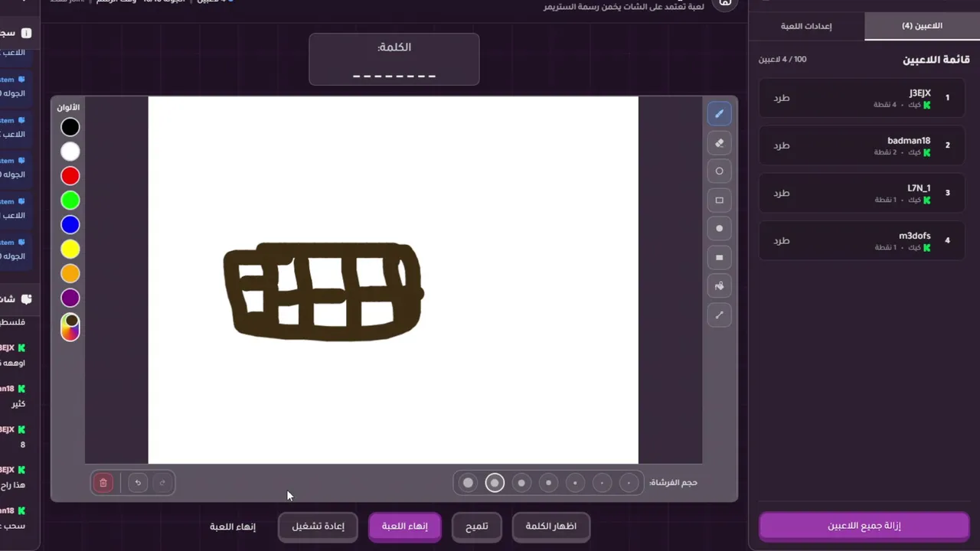
Task: Pick the largest brush size
Action: 468,483
